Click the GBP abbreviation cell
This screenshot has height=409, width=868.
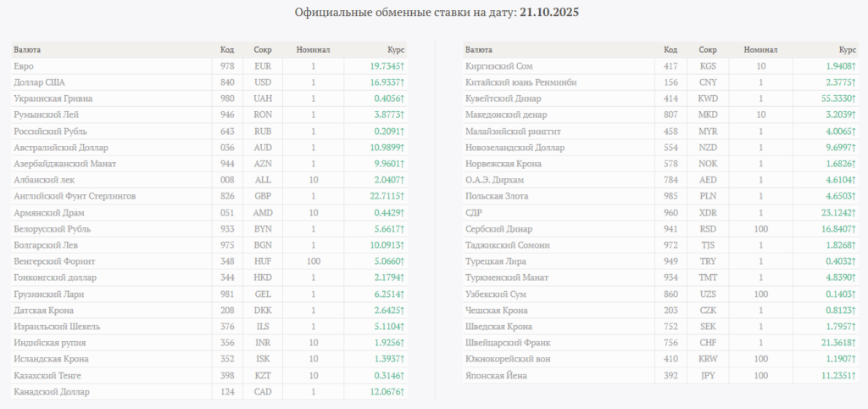263,197
